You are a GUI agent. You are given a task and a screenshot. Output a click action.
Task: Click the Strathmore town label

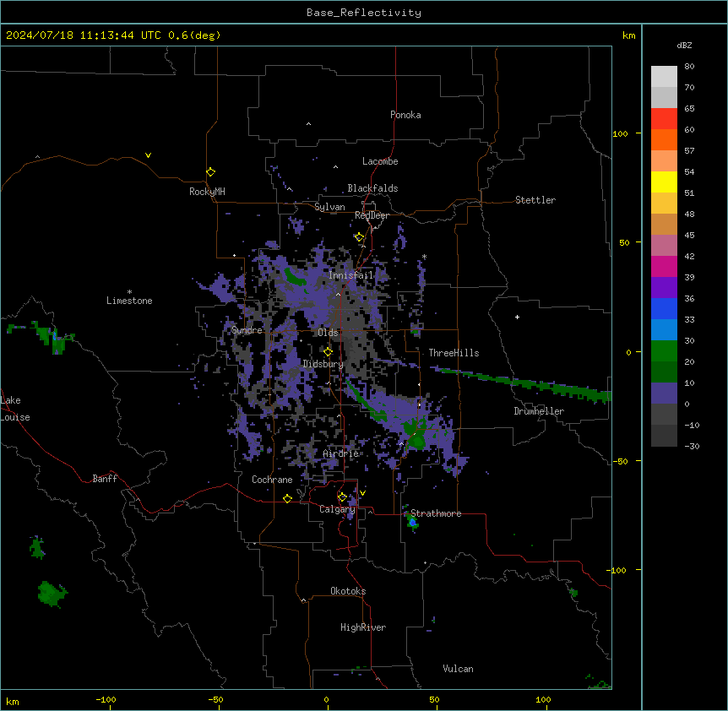(x=436, y=513)
